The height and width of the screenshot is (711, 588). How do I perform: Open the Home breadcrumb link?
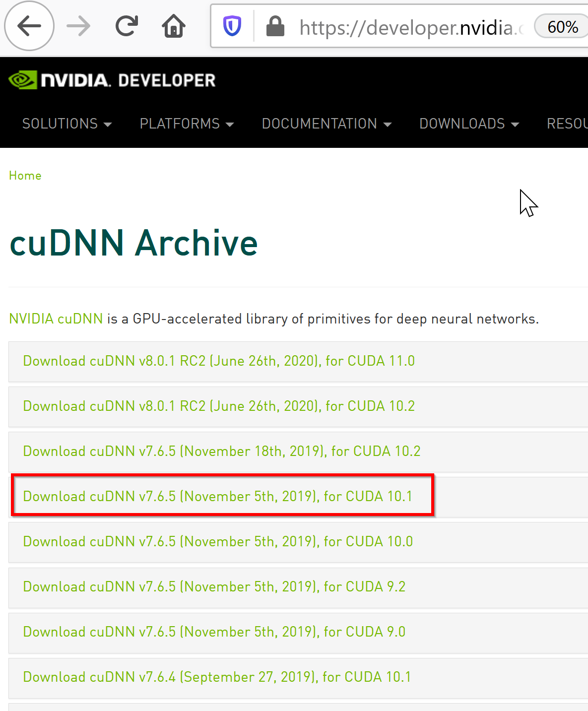coord(25,176)
